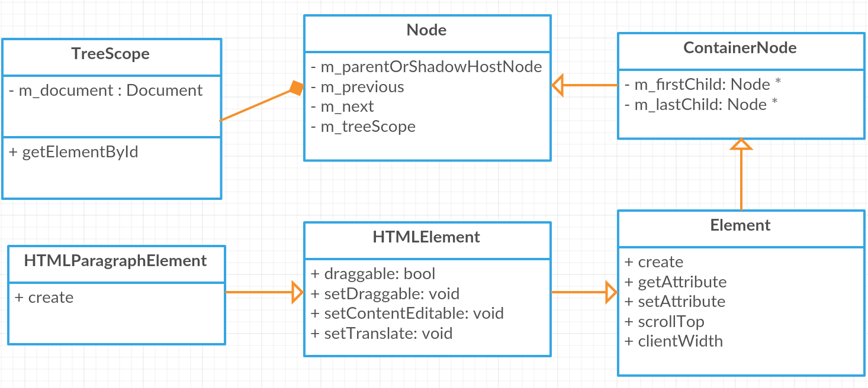This screenshot has width=868, height=388.
Task: Click the orange composition diamond on Node
Action: pos(296,89)
